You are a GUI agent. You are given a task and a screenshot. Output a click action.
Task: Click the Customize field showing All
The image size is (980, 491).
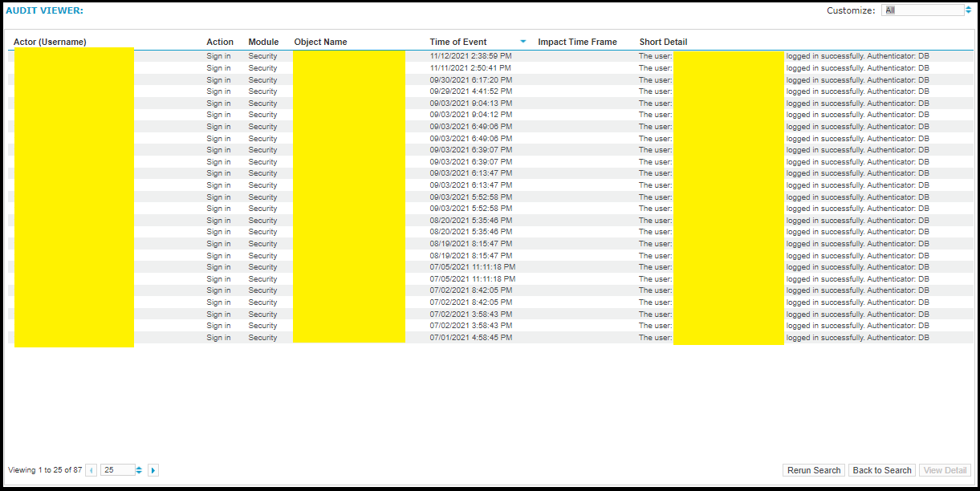click(922, 10)
